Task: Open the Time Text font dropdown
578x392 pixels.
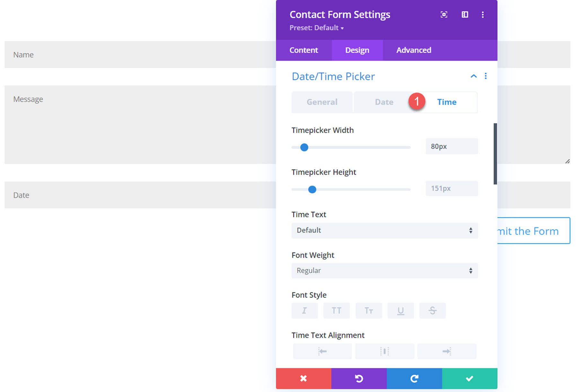Action: (384, 231)
